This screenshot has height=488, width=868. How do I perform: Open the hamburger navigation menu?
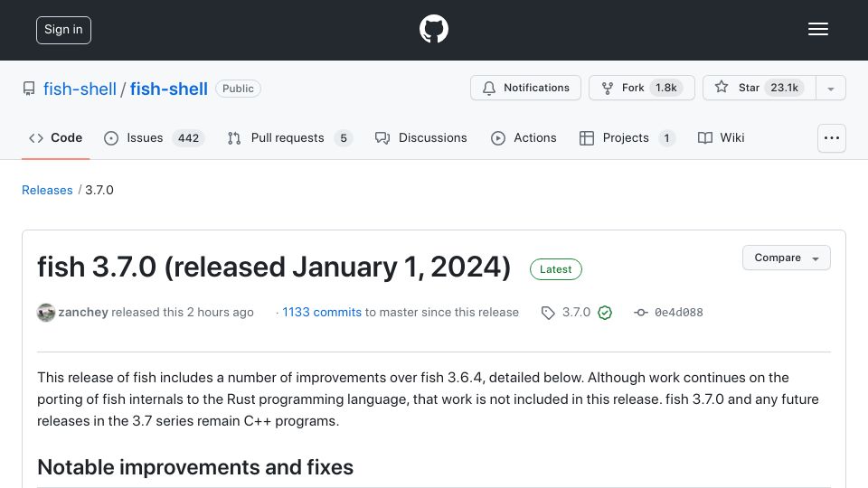click(817, 29)
